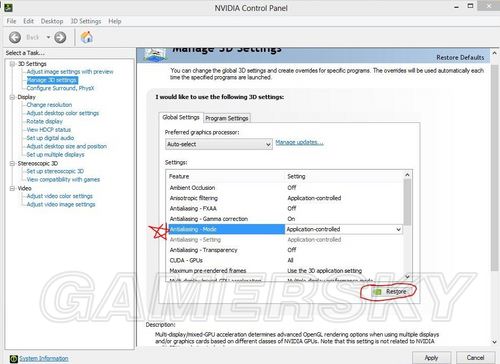Open the Desktop menu
The width and height of the screenshot is (500, 364).
click(52, 21)
